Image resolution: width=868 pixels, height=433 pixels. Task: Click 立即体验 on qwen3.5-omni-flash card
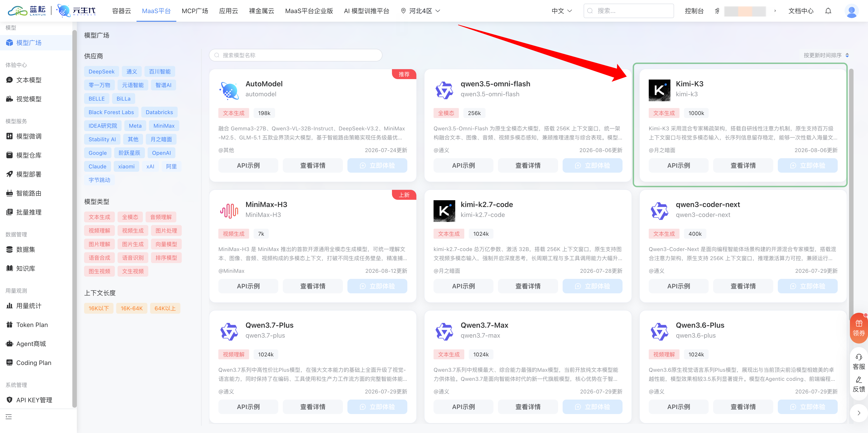click(592, 165)
